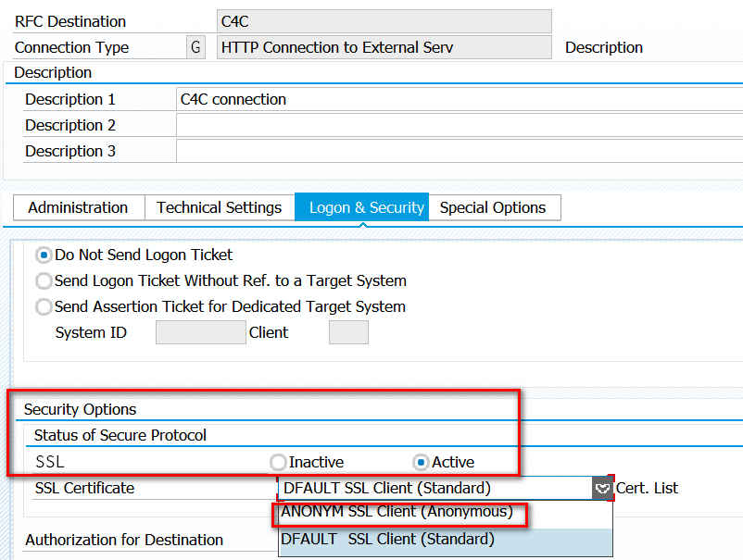
Task: Click the System ID field
Action: [200, 332]
